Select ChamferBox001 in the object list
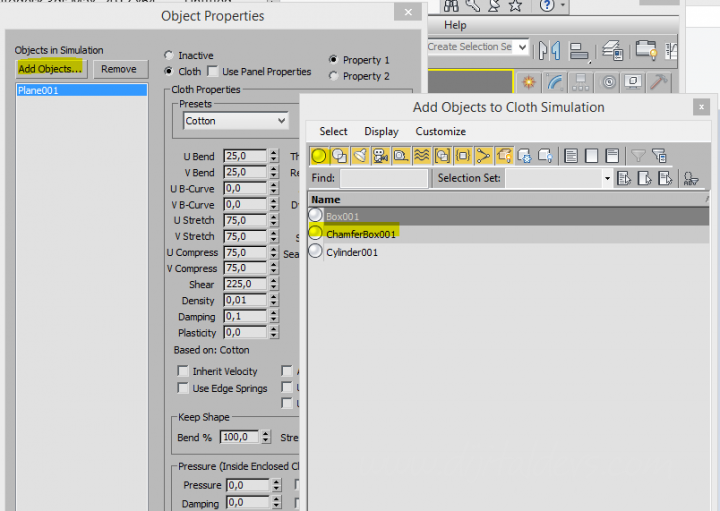The height and width of the screenshot is (511, 720). [x=361, y=233]
